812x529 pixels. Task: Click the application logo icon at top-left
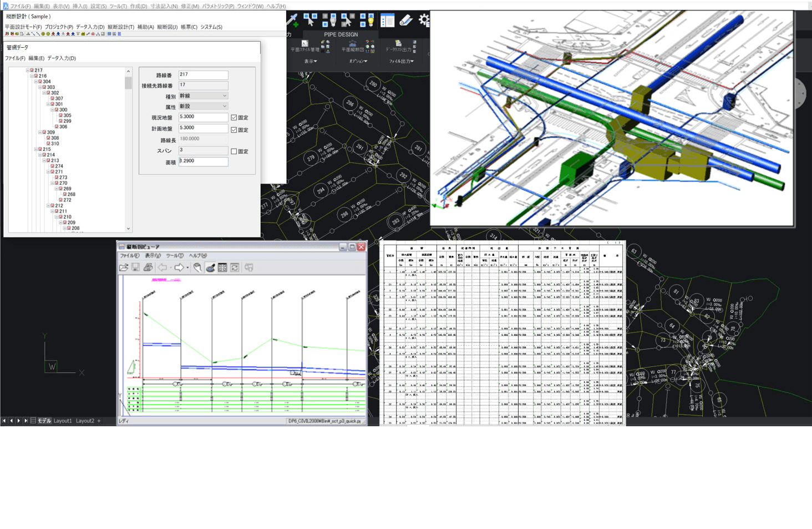(5, 6)
